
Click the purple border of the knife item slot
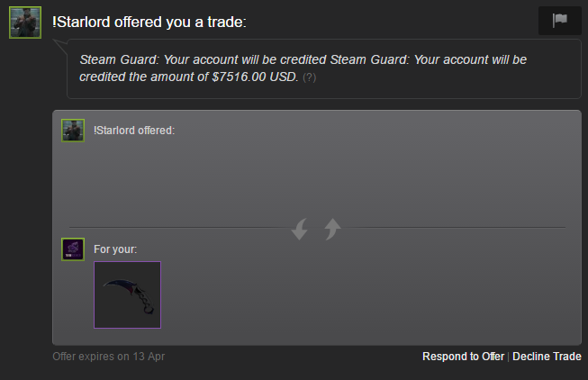(95, 294)
